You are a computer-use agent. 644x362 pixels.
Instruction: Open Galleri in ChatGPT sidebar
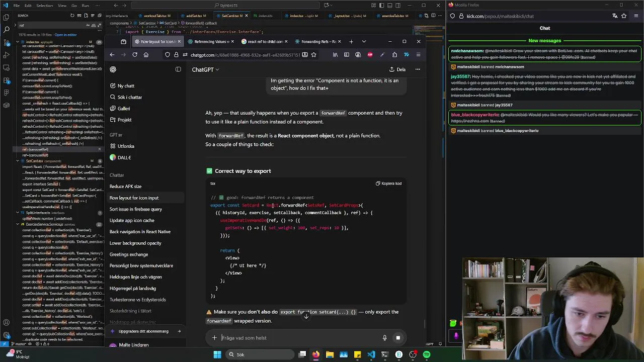pos(120,109)
